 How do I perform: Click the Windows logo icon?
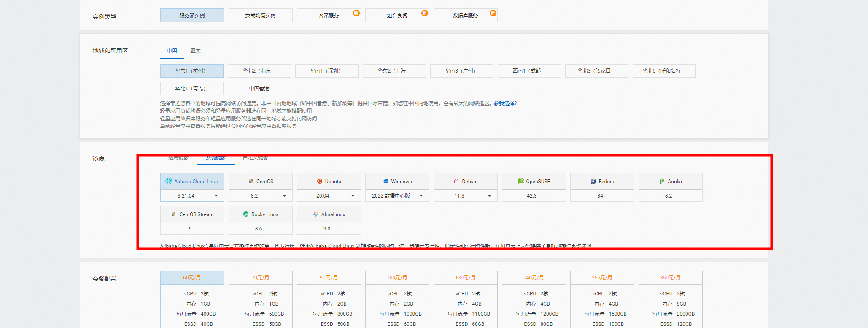(x=385, y=181)
